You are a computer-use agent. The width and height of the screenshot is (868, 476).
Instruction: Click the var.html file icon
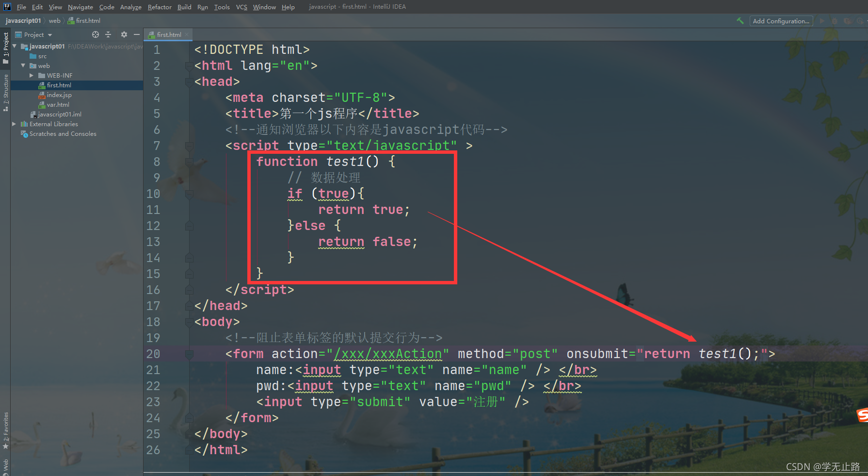pos(42,105)
